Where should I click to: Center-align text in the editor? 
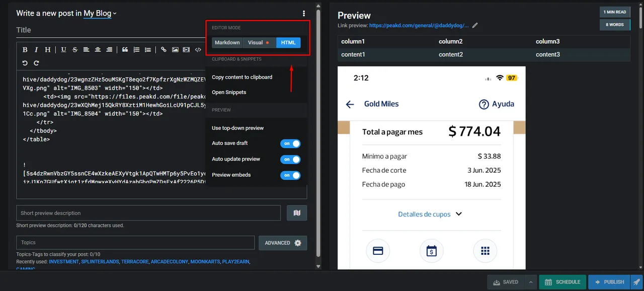pos(98,50)
